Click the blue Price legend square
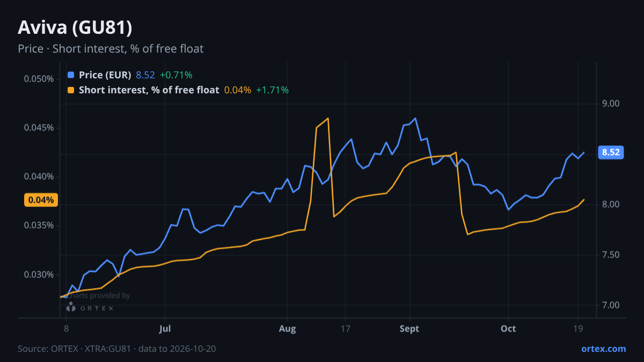The width and height of the screenshot is (644, 362). 71,75
